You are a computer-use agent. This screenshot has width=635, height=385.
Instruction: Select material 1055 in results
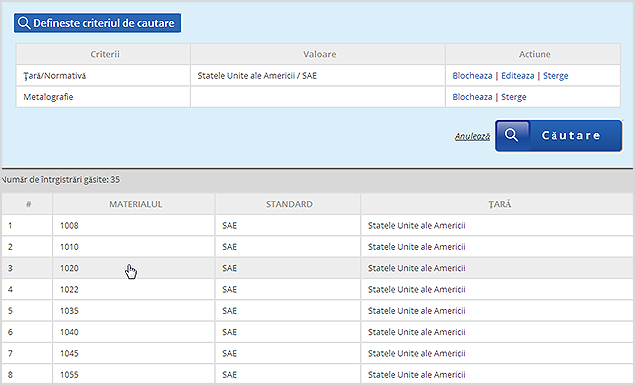(69, 375)
